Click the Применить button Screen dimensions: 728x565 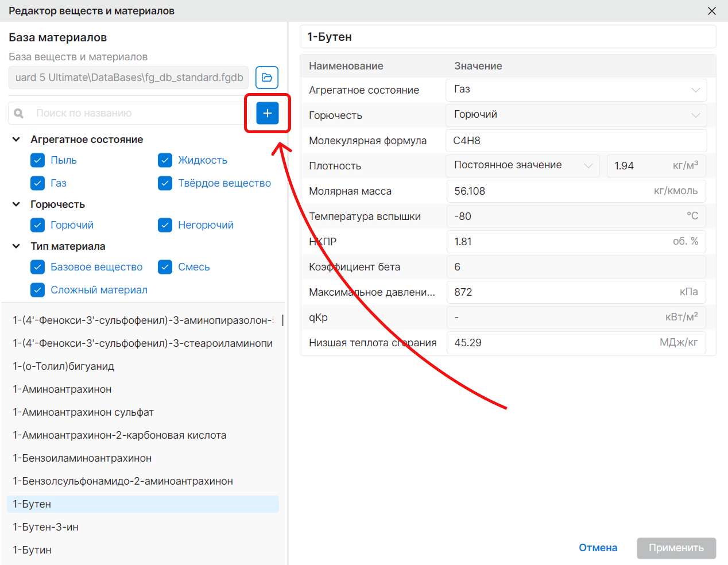pyautogui.click(x=676, y=548)
